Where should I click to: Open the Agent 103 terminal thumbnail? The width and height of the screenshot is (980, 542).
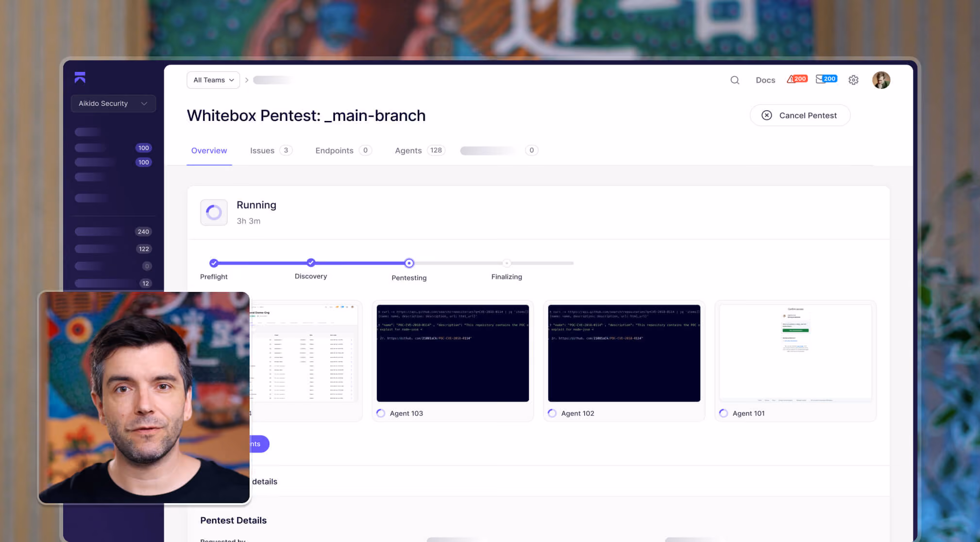(453, 353)
